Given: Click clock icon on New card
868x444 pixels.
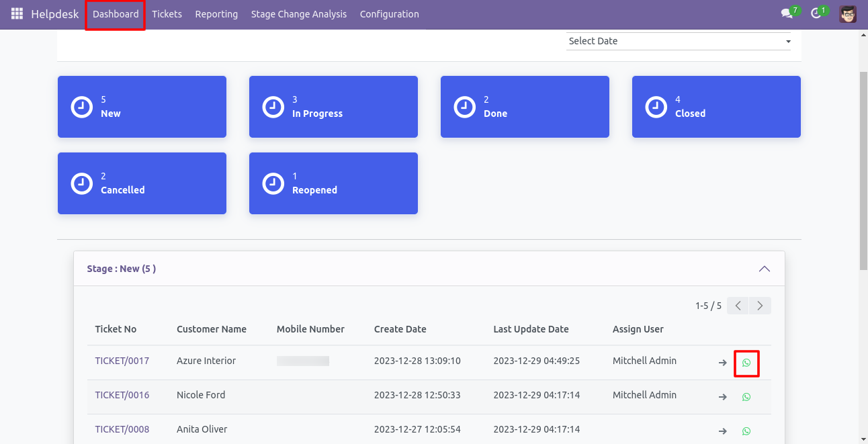Looking at the screenshot, I should (x=81, y=107).
